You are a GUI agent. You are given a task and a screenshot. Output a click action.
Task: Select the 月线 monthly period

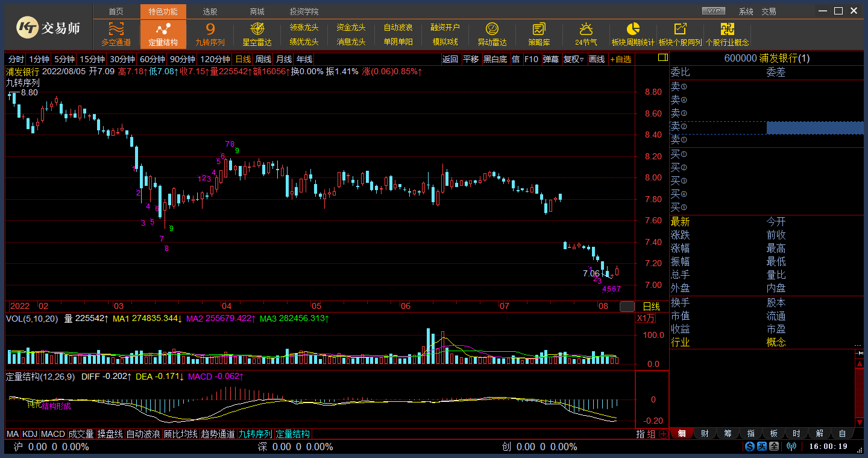coord(284,59)
